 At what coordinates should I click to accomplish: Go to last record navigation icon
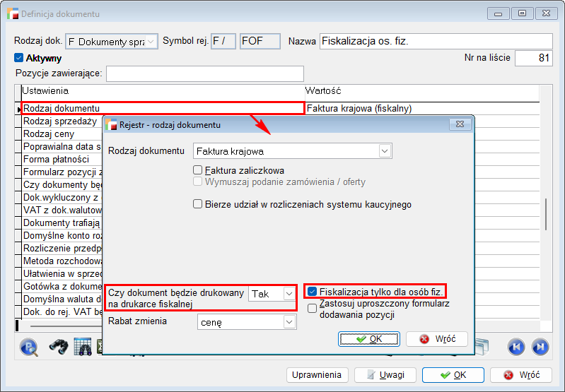[x=540, y=346]
